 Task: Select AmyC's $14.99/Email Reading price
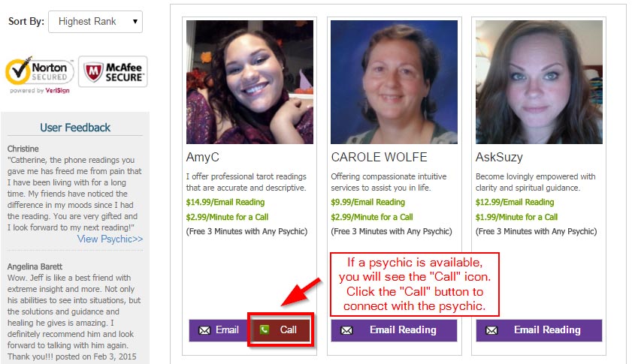[x=225, y=202]
